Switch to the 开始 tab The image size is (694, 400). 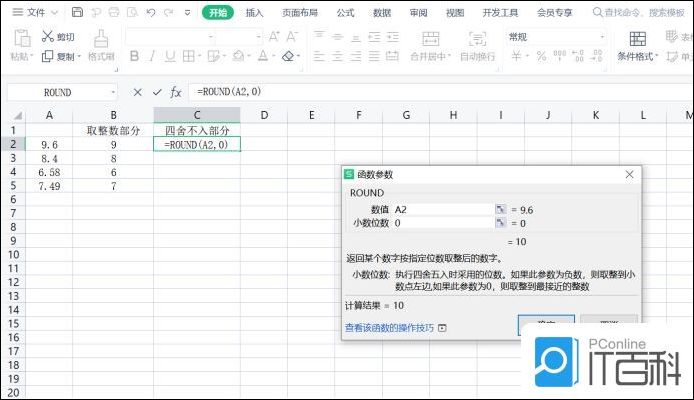[x=218, y=12]
